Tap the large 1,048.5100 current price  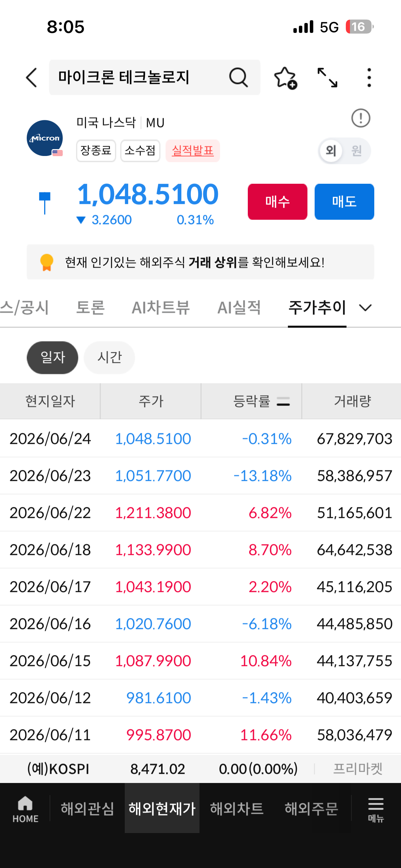tap(148, 194)
